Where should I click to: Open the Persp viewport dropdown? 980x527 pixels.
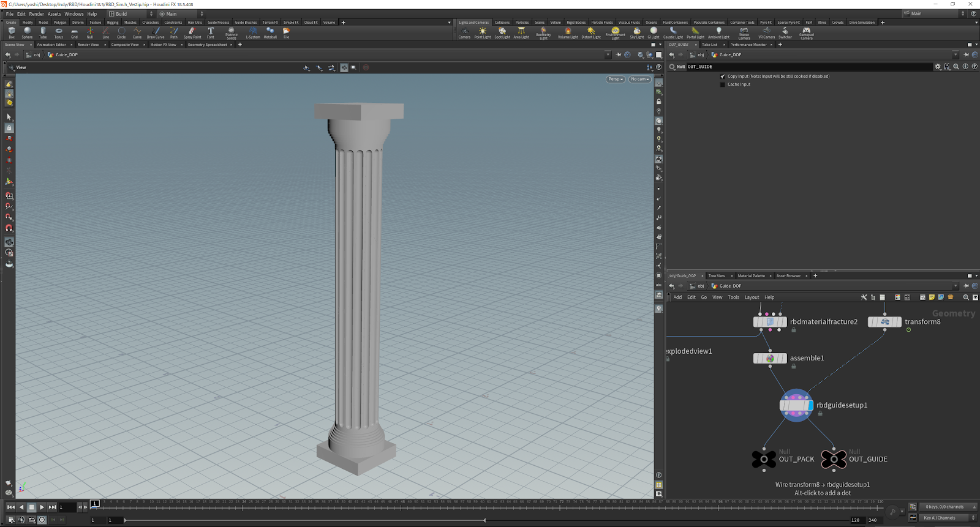pos(615,79)
